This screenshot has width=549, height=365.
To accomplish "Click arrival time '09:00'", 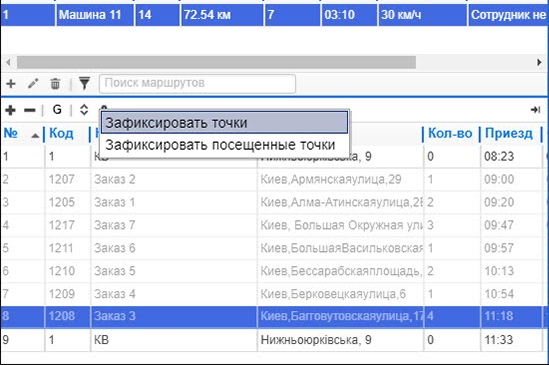I will coord(499,179).
